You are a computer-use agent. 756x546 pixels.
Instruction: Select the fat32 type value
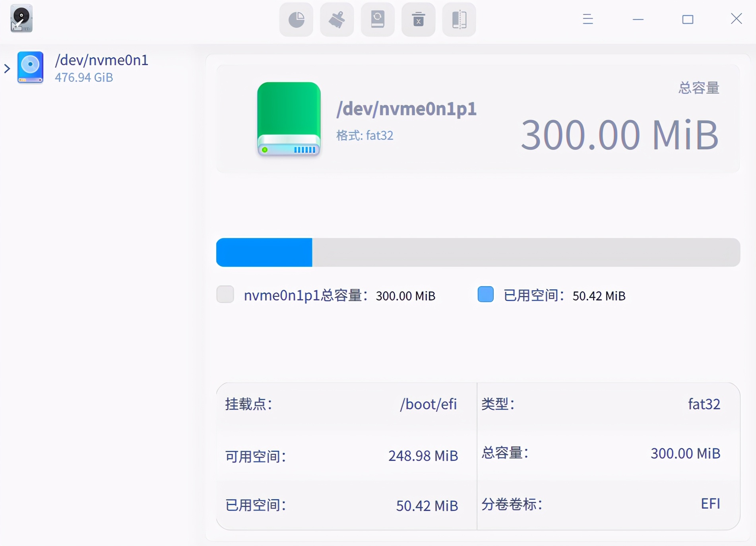coord(704,404)
